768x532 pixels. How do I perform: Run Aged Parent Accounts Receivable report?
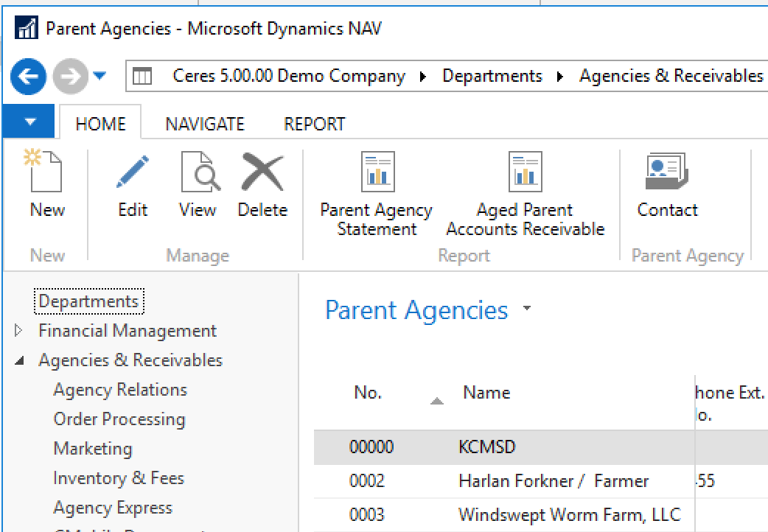pos(525,172)
